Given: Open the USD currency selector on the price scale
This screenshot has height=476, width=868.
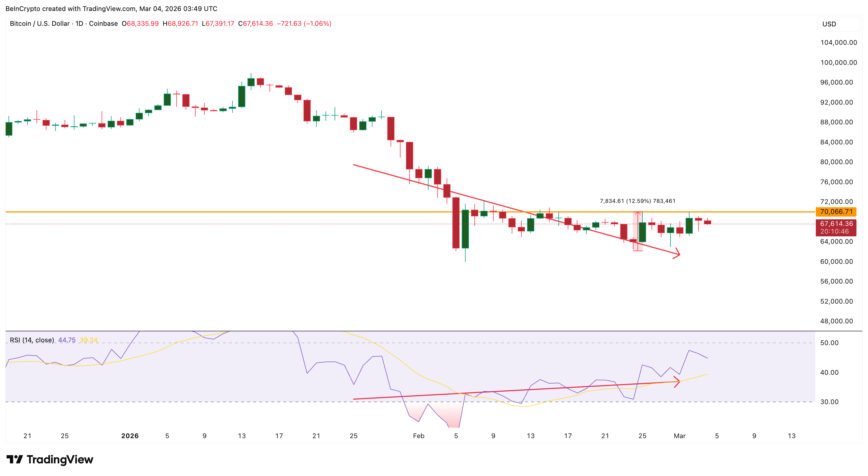Looking at the screenshot, I should point(829,24).
